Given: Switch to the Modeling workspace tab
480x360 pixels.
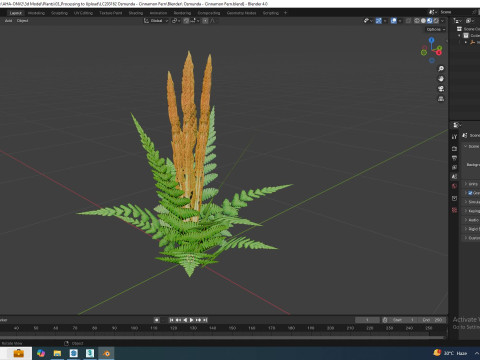Looking at the screenshot, I should coord(36,13).
